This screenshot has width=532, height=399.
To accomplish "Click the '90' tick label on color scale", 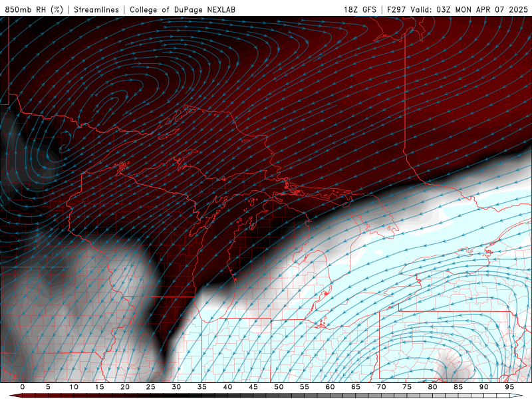I will click(x=483, y=387).
